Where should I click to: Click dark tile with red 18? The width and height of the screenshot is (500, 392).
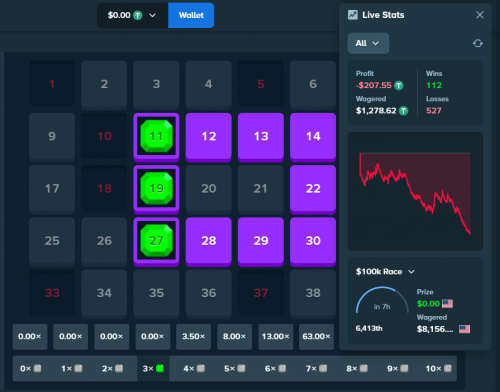click(x=104, y=188)
